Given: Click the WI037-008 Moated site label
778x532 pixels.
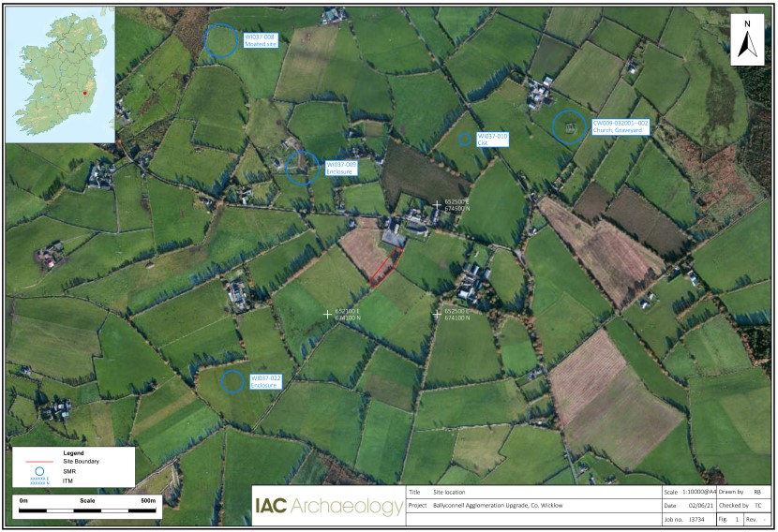Looking at the screenshot, I should click(262, 40).
